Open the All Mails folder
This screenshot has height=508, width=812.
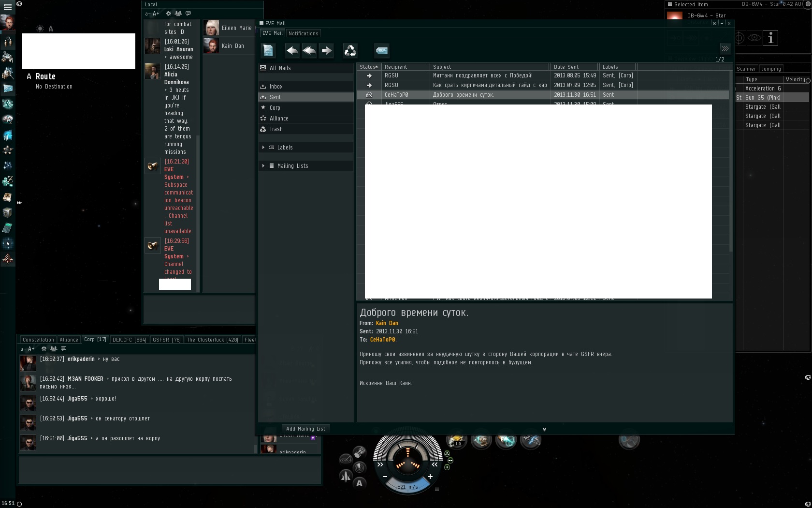click(x=306, y=68)
